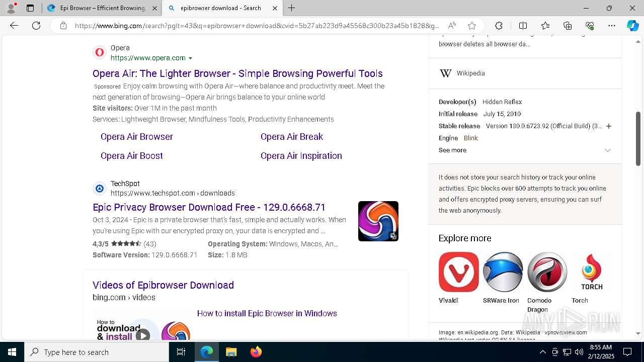Open Task View on the taskbar

(182, 352)
